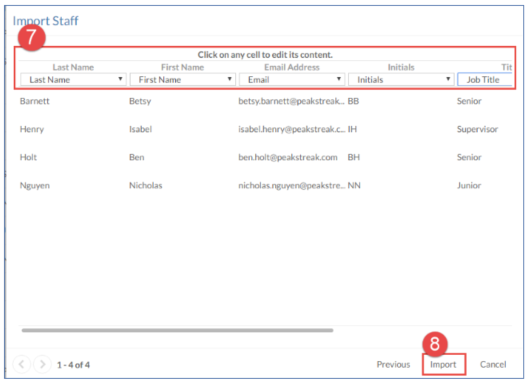Edit the Betsy first name cell
The image size is (529, 385).
point(140,101)
